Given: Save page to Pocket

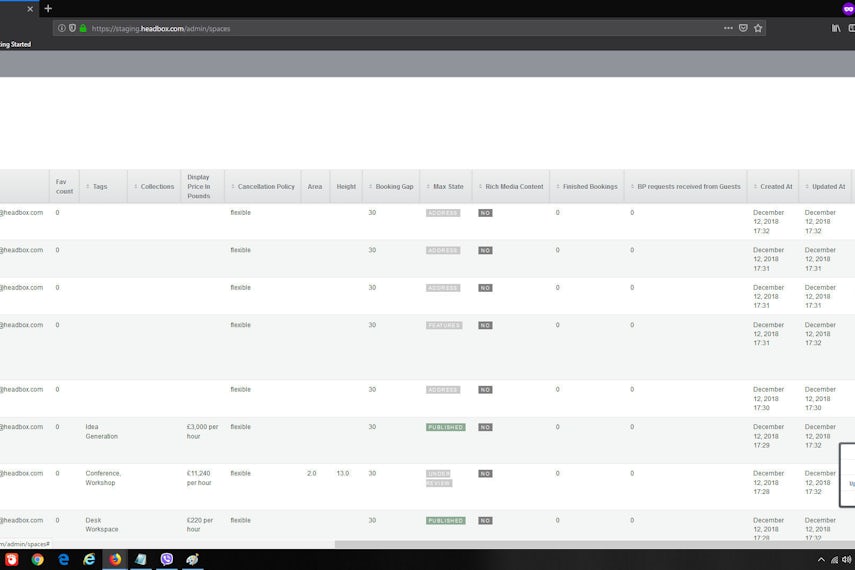Looking at the screenshot, I should (743, 28).
